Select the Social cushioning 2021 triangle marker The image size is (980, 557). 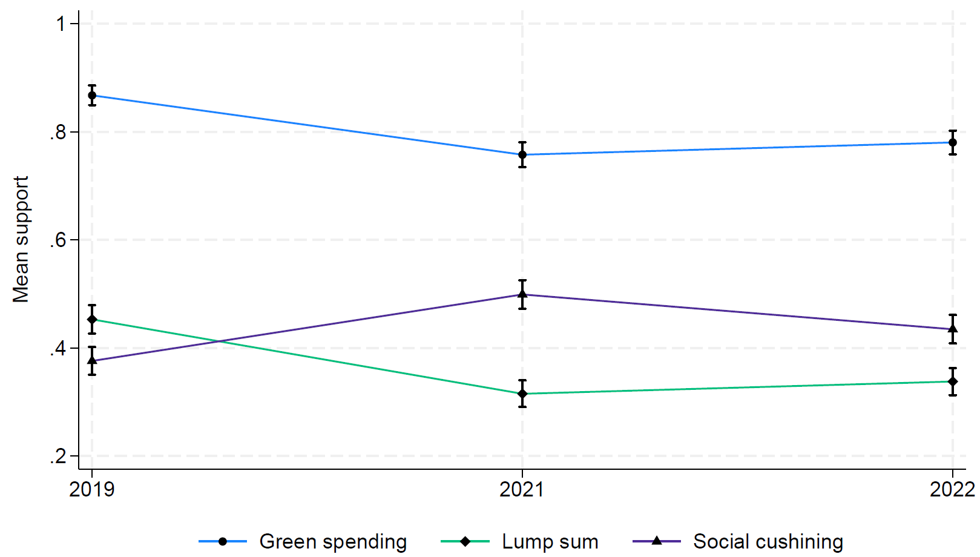coord(522,294)
